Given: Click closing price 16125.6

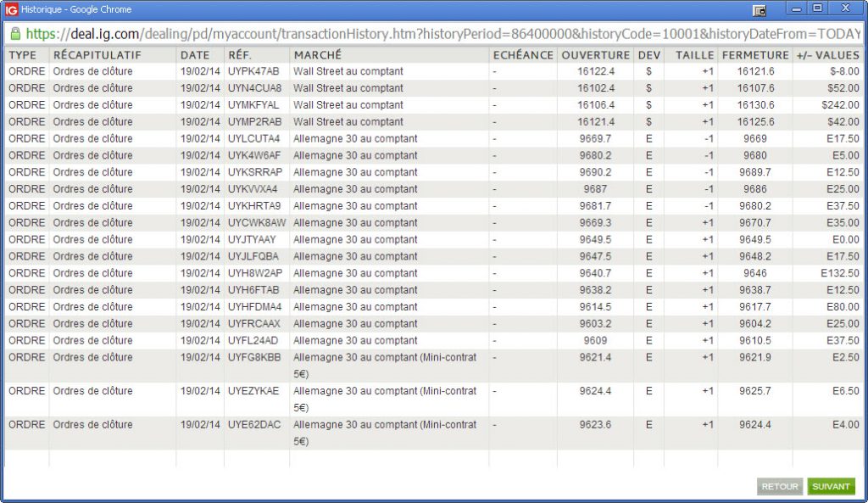Looking at the screenshot, I should coord(755,122).
